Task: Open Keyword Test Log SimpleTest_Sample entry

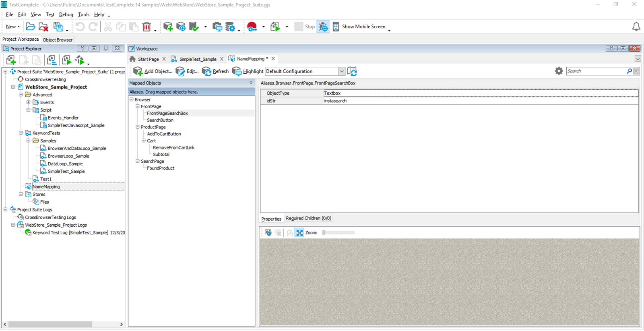Action: point(78,232)
